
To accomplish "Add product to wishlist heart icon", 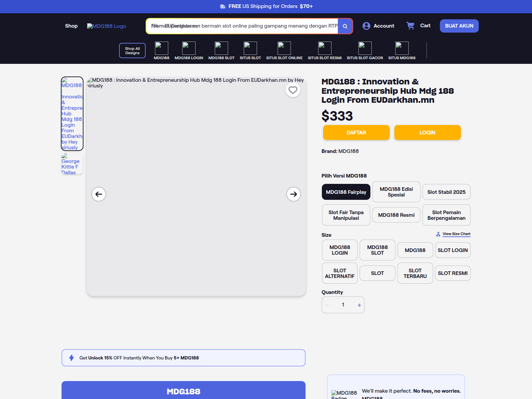I will [293, 90].
